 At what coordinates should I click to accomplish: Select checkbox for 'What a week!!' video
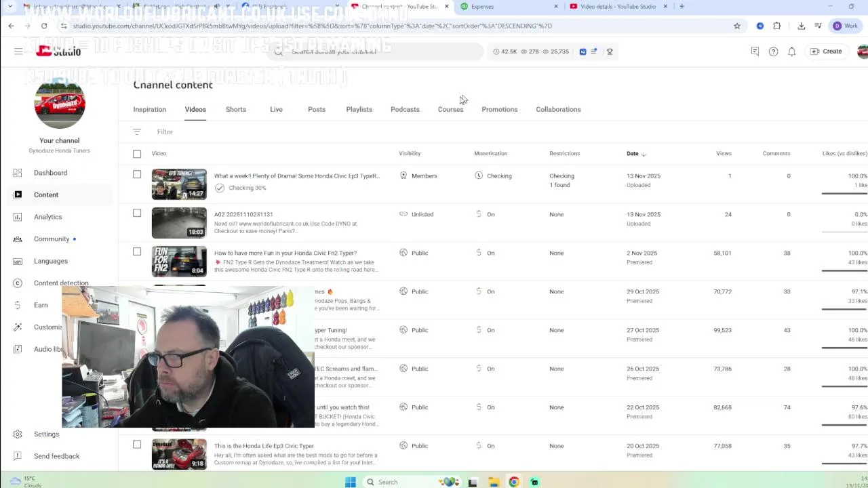[137, 175]
